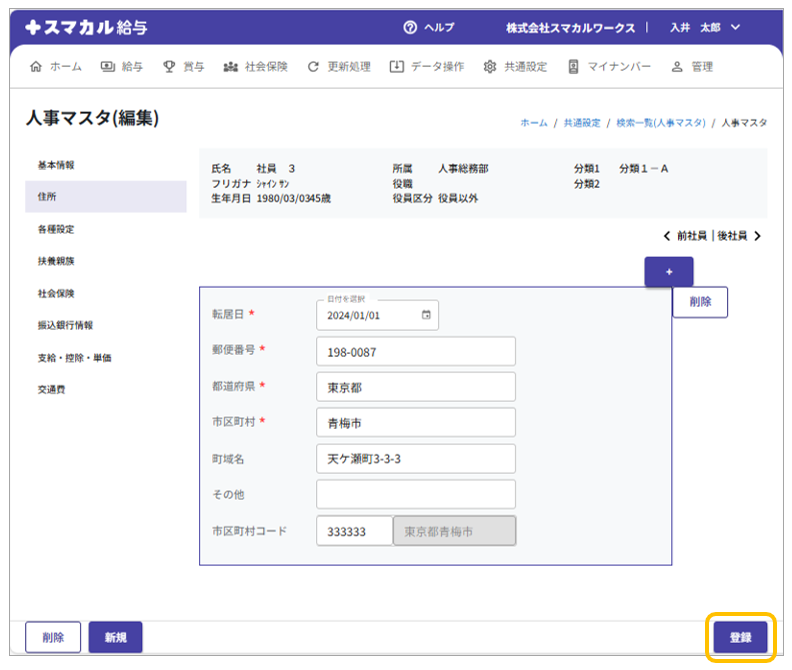Viewport: 792px width, 670px height.
Task: Click the マイナンバー ID card icon
Action: click(574, 67)
